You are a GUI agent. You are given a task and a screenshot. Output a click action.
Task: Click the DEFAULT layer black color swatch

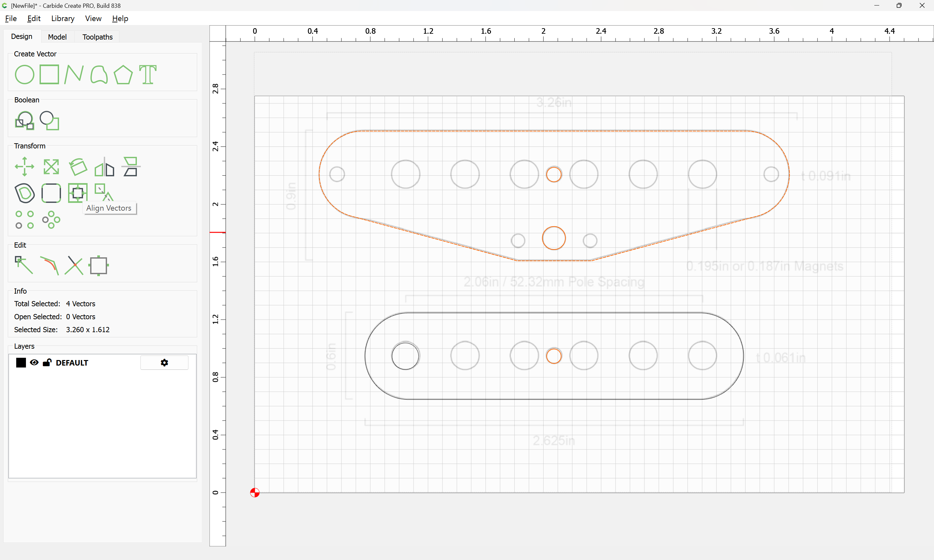tap(21, 362)
